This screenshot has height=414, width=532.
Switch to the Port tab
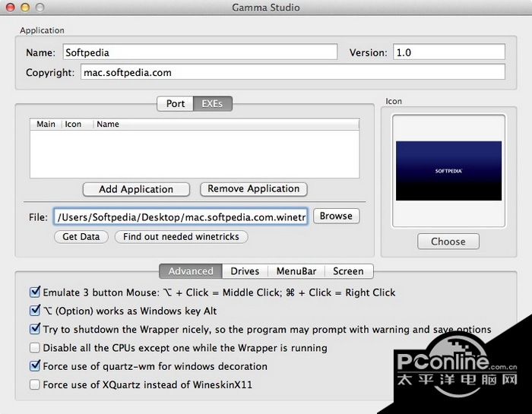tap(175, 103)
